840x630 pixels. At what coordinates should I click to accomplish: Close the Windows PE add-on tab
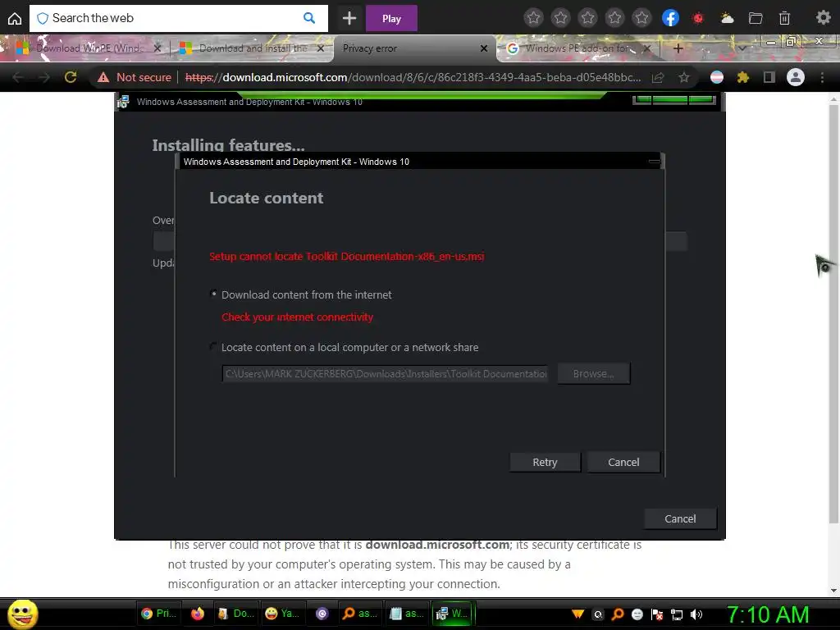[647, 48]
